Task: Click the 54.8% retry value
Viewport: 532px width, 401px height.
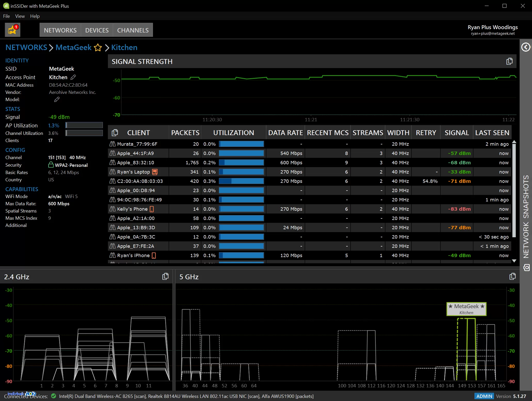Action: [x=430, y=181]
